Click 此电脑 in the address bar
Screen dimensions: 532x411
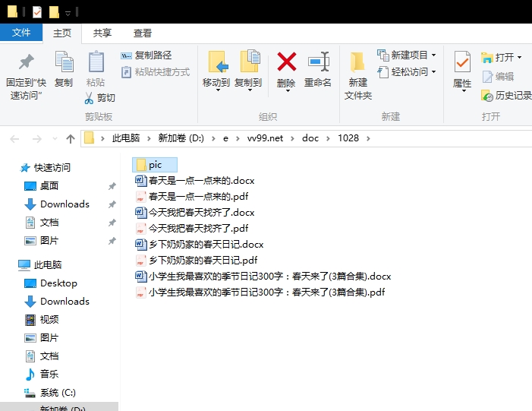(x=126, y=138)
